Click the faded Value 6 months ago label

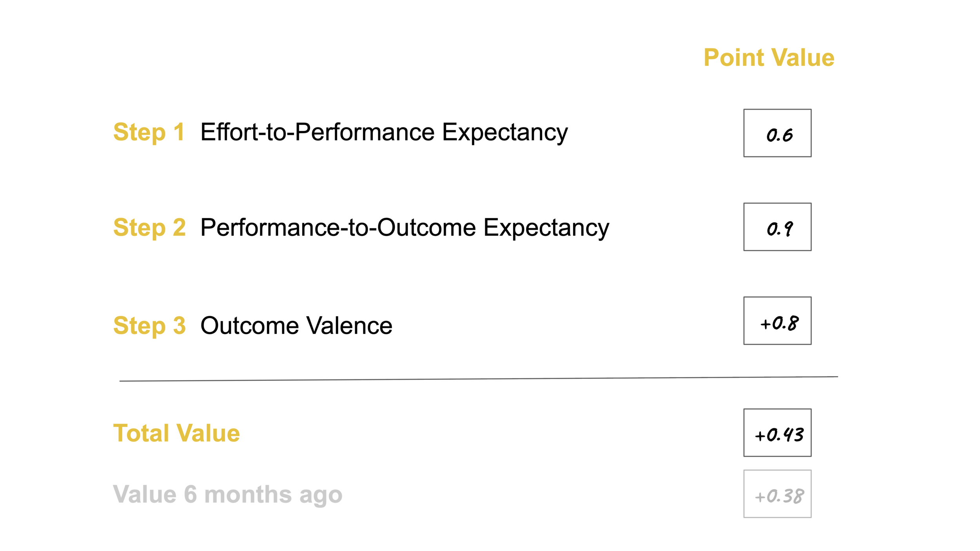(227, 494)
